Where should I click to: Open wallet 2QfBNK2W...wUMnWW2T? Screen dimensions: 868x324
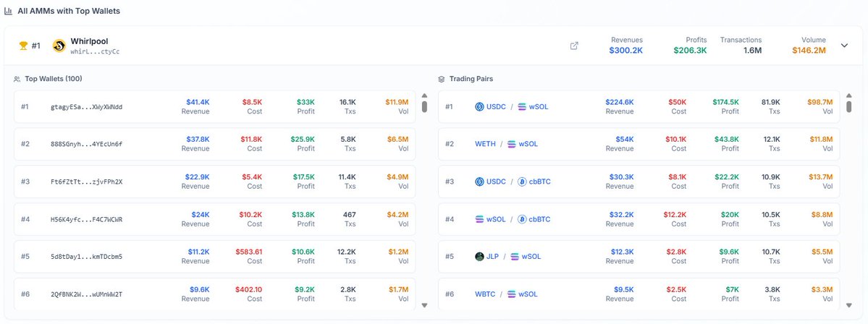pyautogui.click(x=86, y=294)
